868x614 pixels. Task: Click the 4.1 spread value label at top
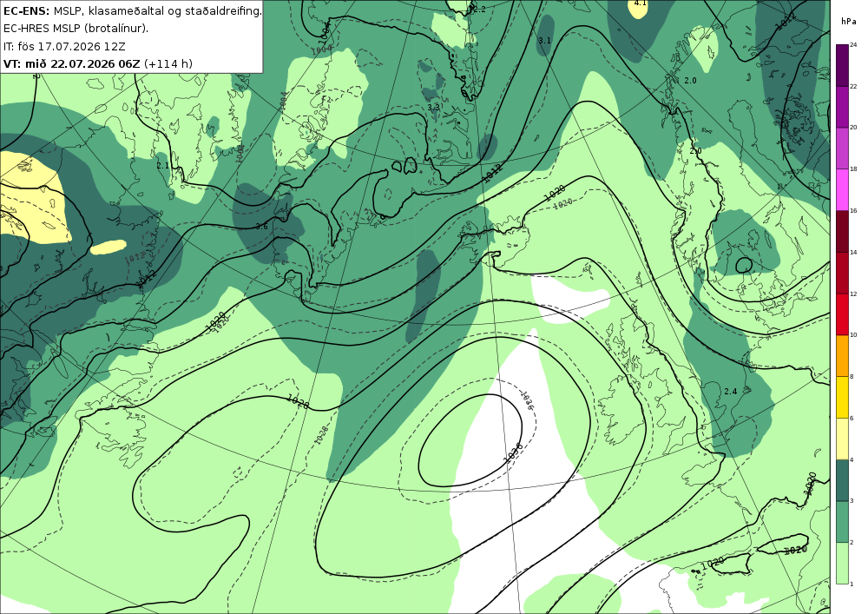640,3
